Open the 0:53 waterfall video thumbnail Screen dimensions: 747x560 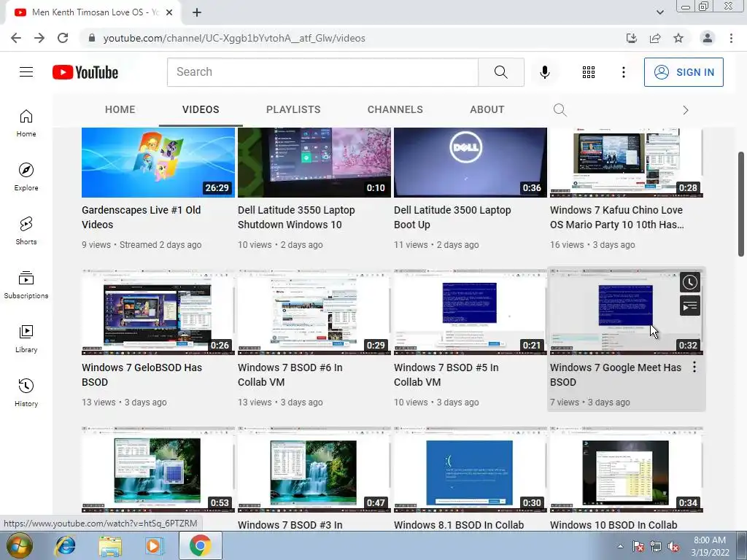point(158,470)
